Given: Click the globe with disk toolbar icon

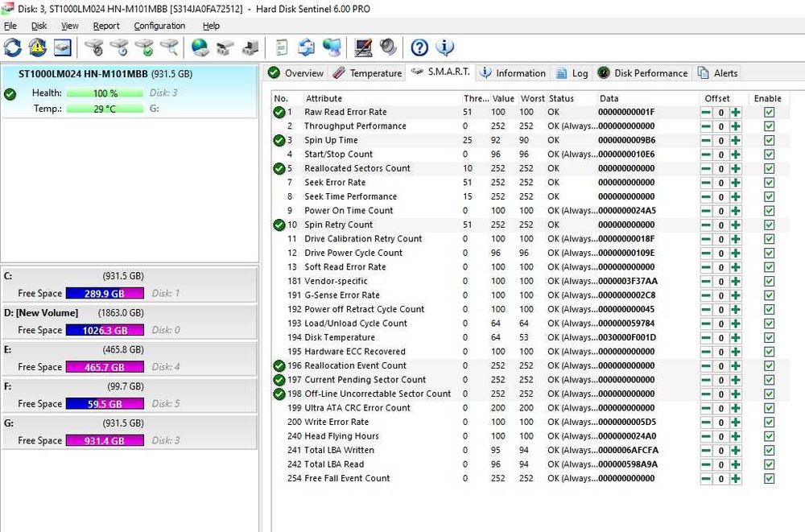Looking at the screenshot, I should (200, 47).
